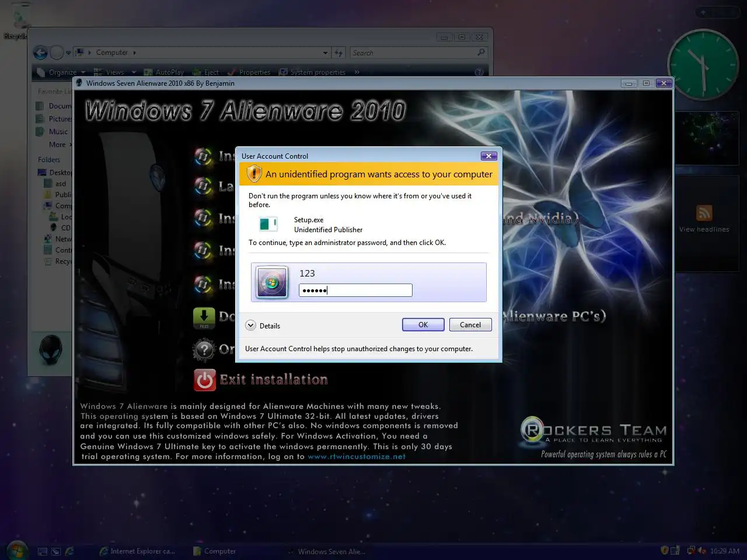This screenshot has height=560, width=747.
Task: Select the 123 user account picture
Action: coord(272,282)
